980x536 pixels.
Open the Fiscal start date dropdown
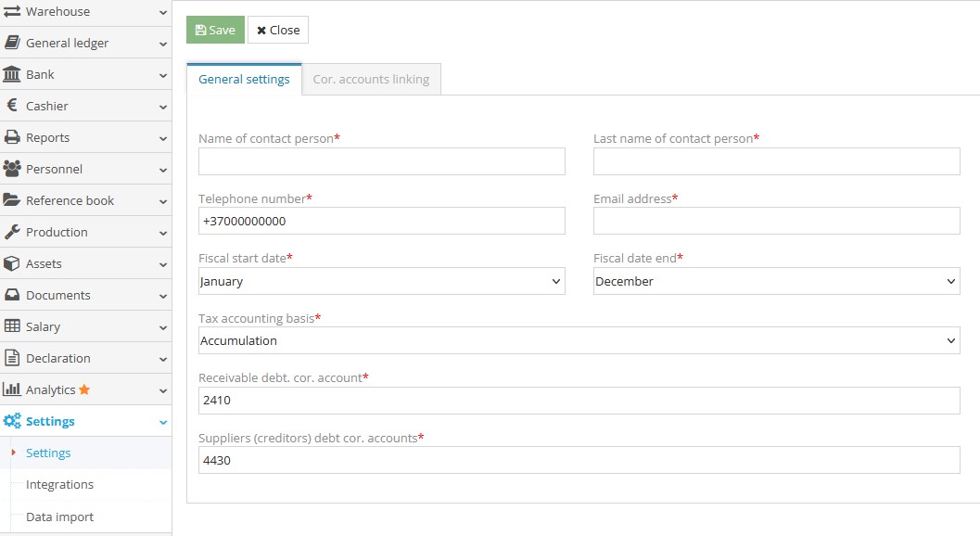pyautogui.click(x=380, y=281)
